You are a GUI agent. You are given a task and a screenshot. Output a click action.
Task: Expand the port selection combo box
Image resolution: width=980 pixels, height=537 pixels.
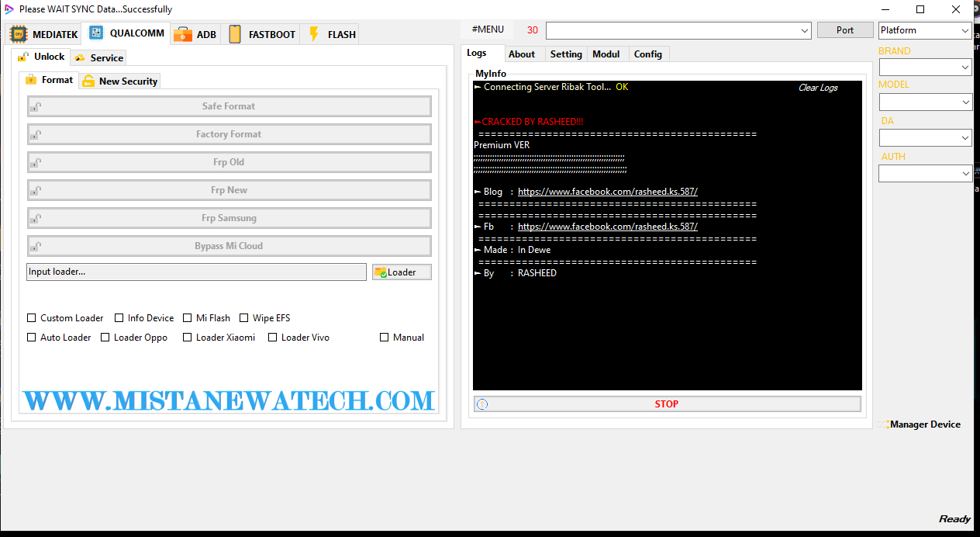pos(678,30)
